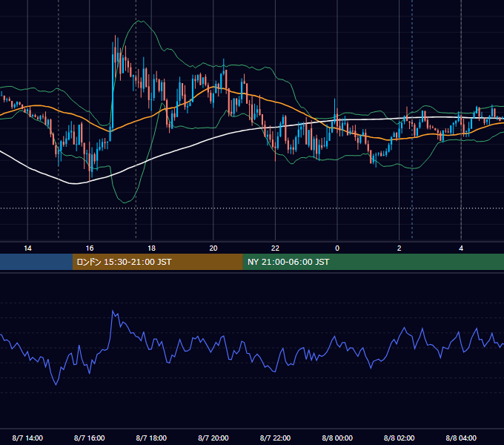
Task: Click the lower Bollinger band trough near 17:00
Action: coord(125,202)
